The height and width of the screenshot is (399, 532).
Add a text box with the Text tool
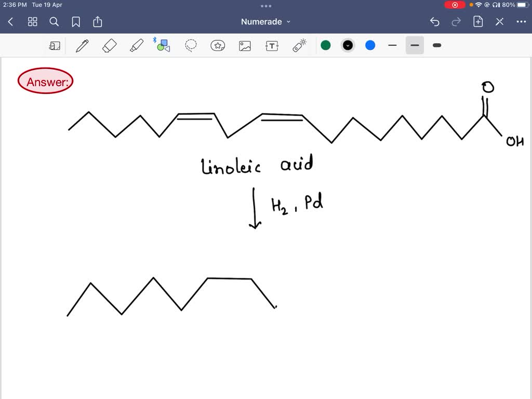(x=271, y=45)
